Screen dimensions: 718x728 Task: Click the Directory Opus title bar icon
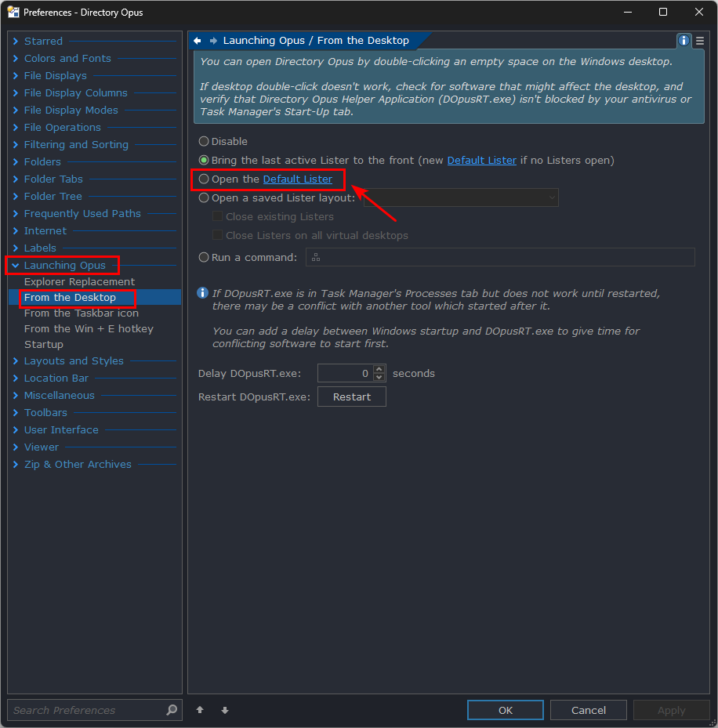13,12
